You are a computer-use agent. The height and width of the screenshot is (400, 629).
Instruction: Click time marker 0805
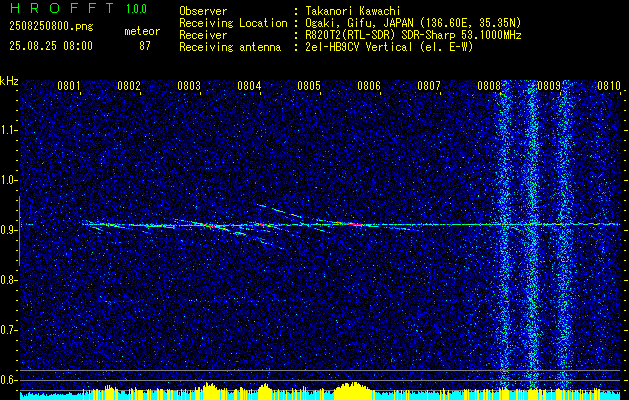tap(309, 86)
